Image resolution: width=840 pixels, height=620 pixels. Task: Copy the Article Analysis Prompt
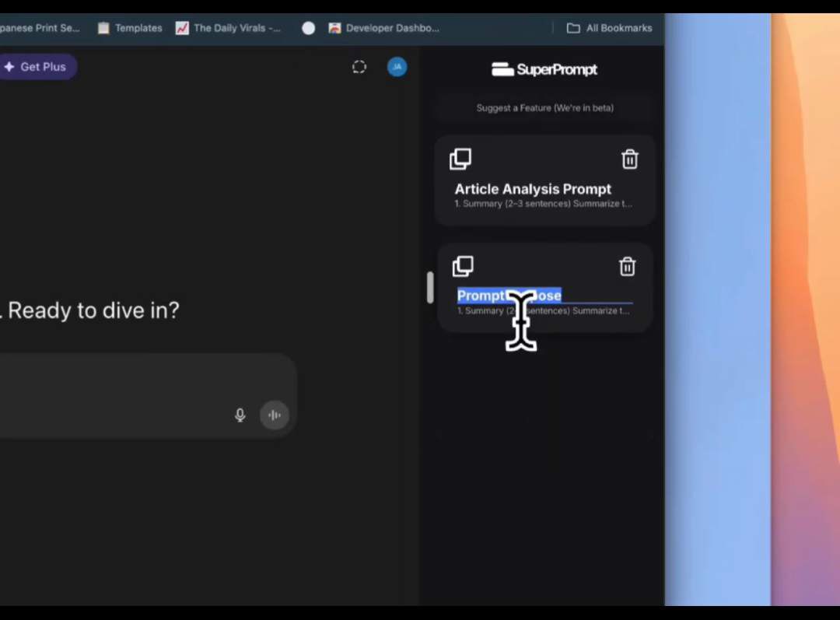pos(460,159)
